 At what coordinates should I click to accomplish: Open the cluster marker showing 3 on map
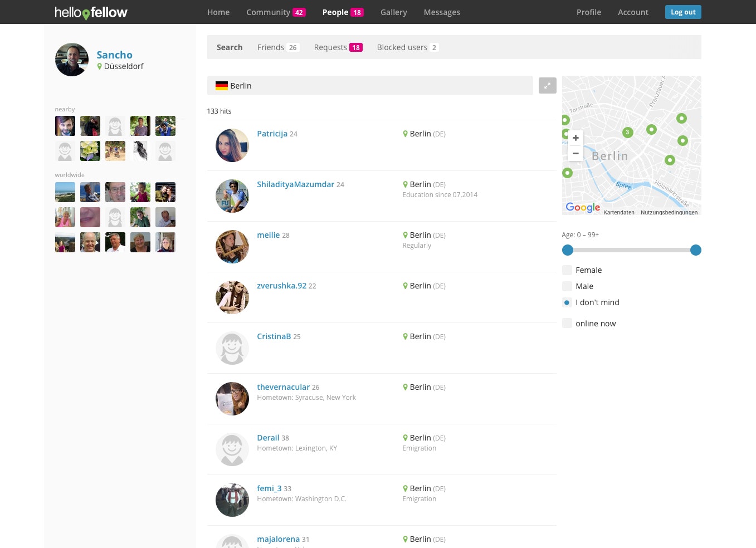(x=627, y=132)
